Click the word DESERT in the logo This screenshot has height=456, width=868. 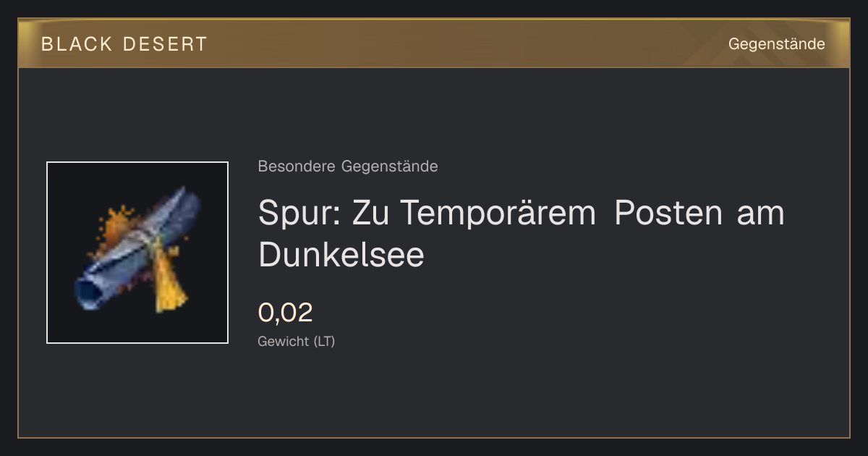click(165, 44)
